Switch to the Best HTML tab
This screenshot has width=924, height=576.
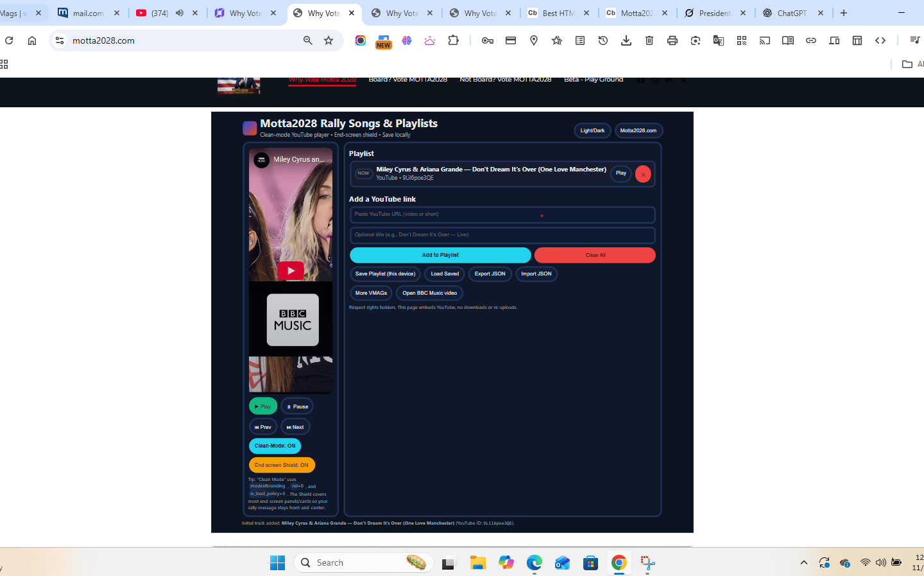coord(558,13)
